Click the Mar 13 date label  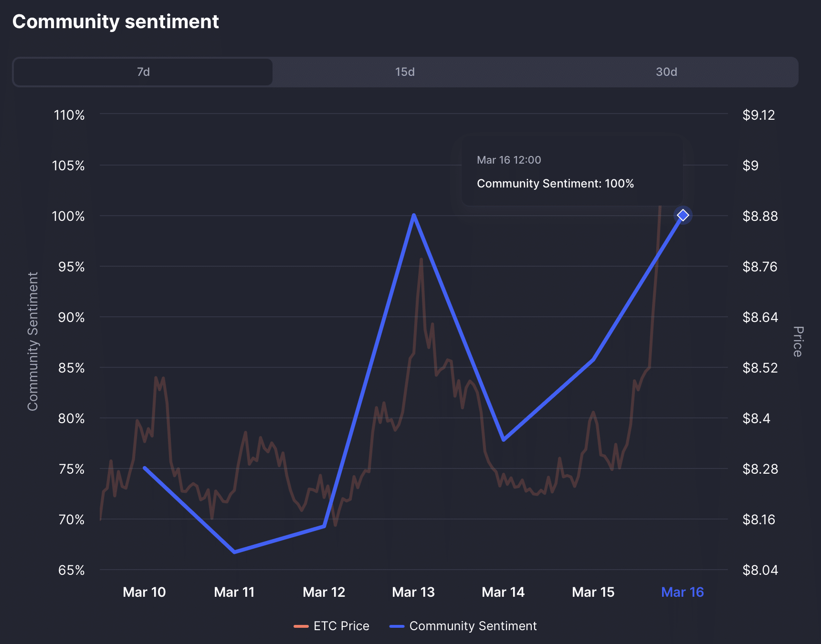(413, 592)
